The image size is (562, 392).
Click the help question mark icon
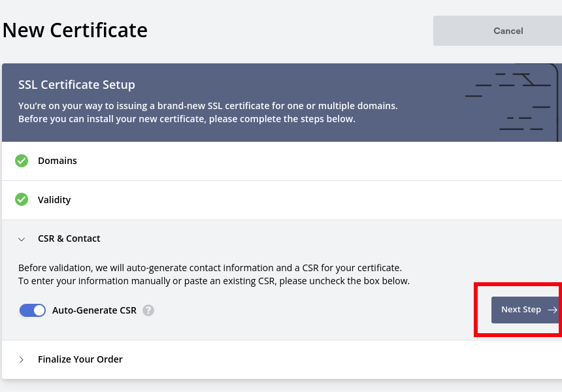(x=148, y=310)
